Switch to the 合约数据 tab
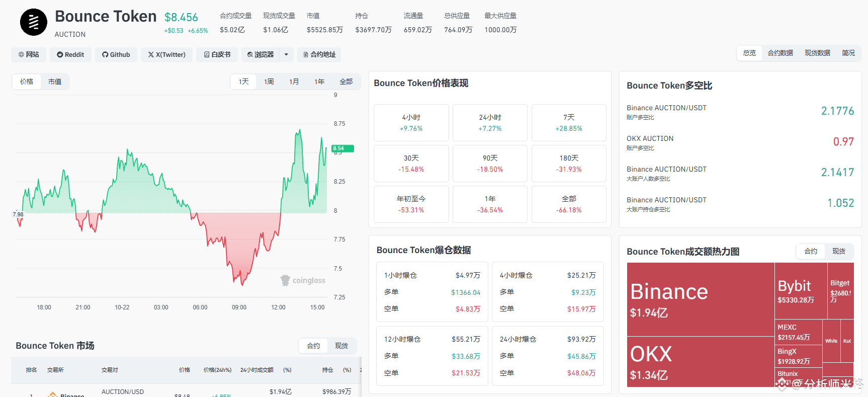 (x=780, y=53)
